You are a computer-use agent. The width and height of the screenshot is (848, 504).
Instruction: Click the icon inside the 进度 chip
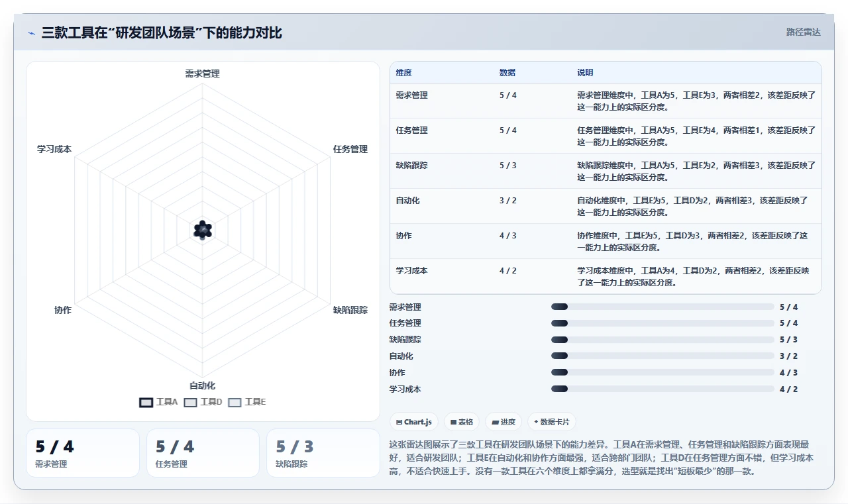(x=495, y=422)
